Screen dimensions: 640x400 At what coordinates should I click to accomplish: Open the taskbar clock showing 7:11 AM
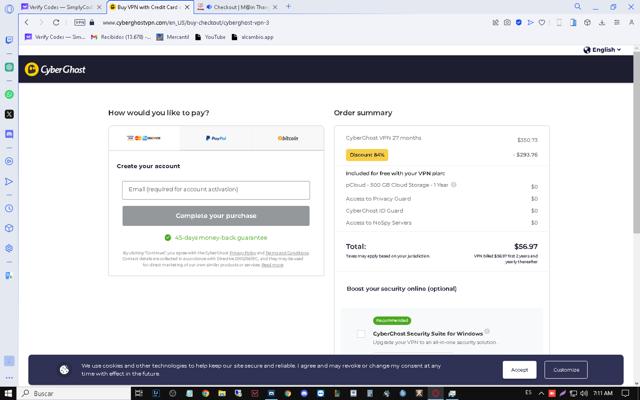point(602,393)
